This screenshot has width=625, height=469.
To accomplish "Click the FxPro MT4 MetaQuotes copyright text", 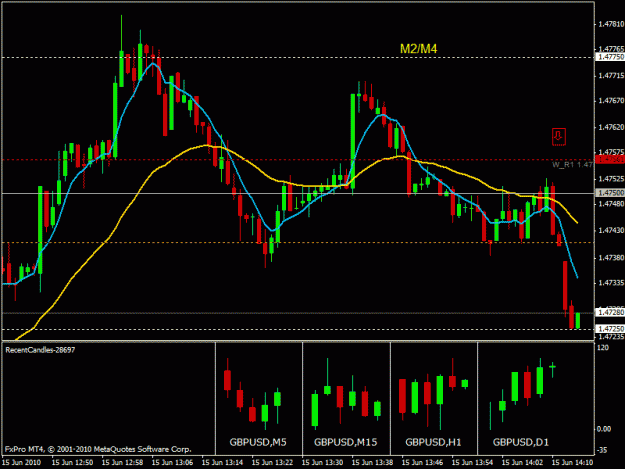I will [x=98, y=449].
